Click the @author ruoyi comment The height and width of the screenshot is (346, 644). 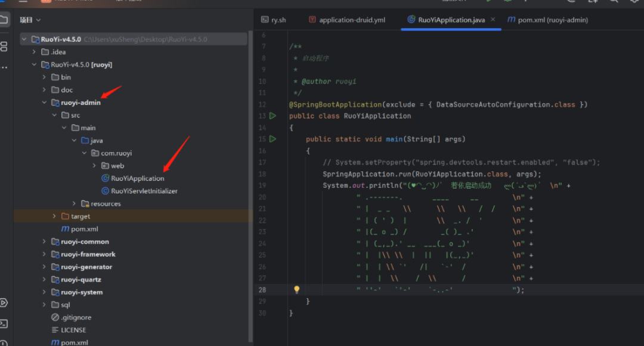(x=329, y=81)
